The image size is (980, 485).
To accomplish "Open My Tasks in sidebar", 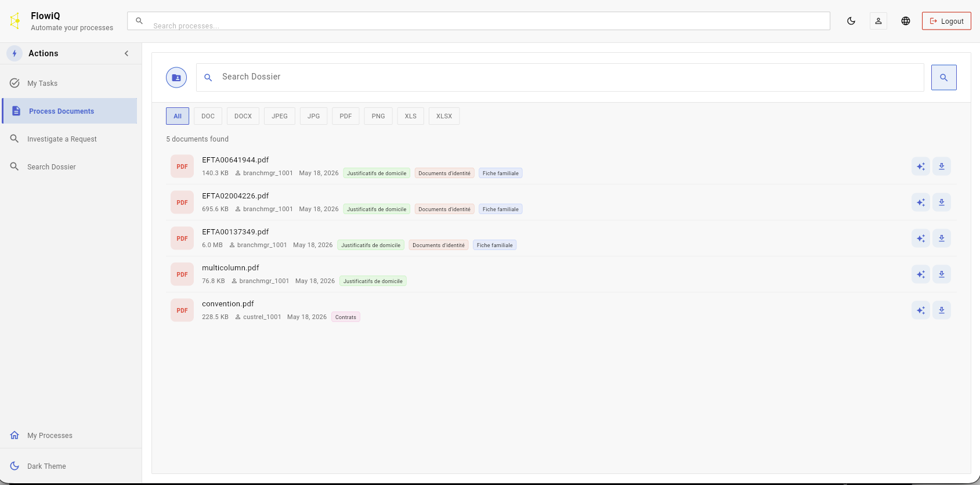I will point(70,83).
